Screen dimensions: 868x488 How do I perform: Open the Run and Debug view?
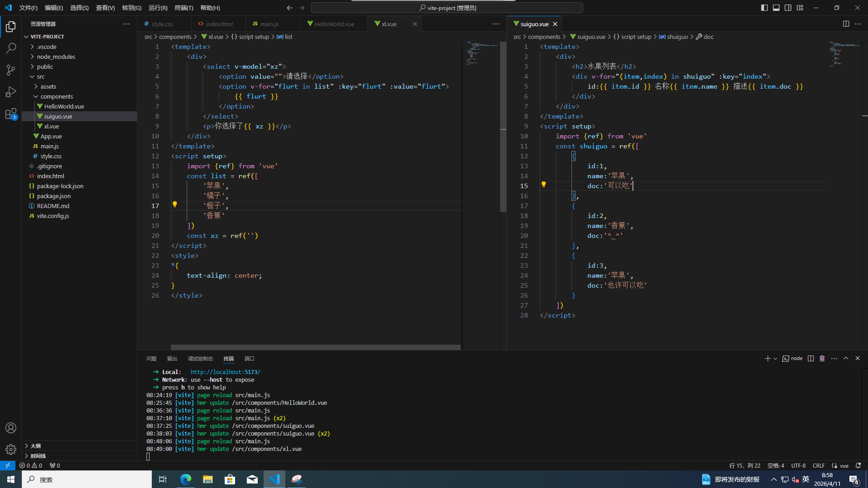[11, 92]
